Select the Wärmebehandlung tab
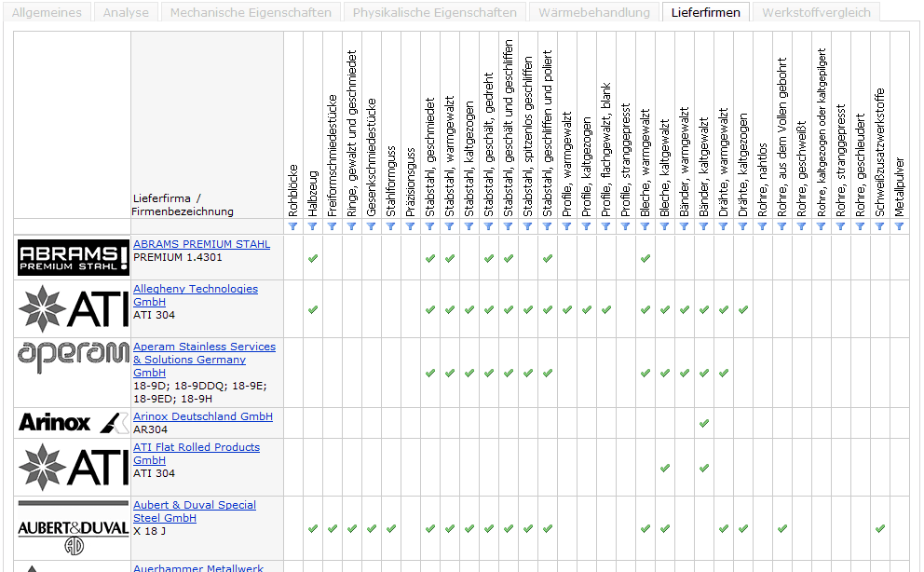924x572 pixels. [x=594, y=13]
